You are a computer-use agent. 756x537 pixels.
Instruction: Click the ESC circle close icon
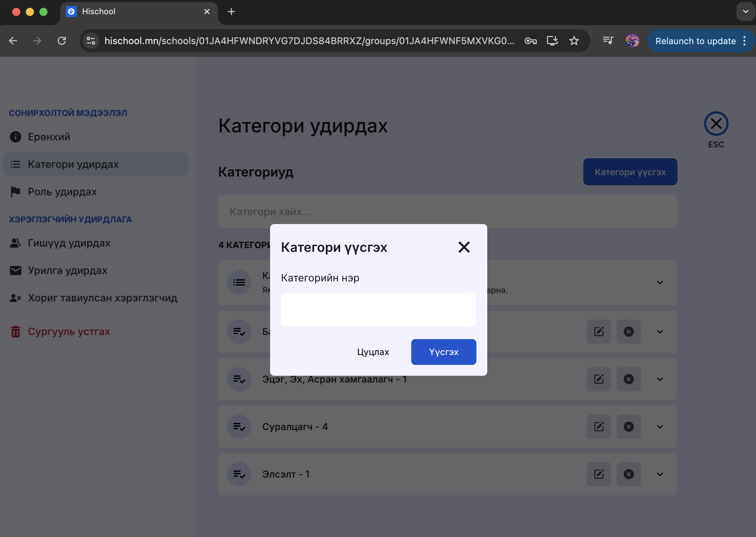pos(716,124)
